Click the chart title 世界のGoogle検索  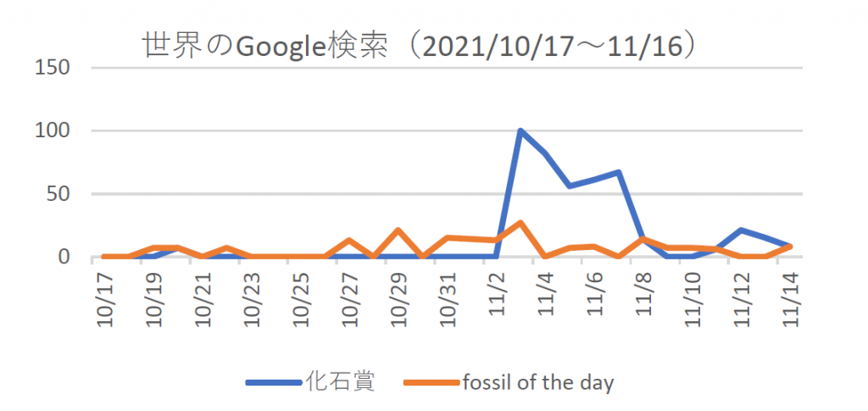pos(264,47)
